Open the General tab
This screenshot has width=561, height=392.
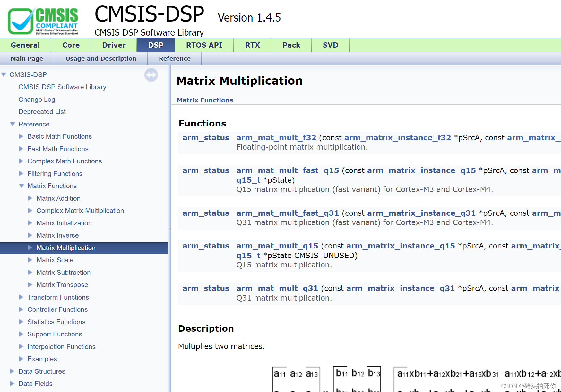click(25, 45)
